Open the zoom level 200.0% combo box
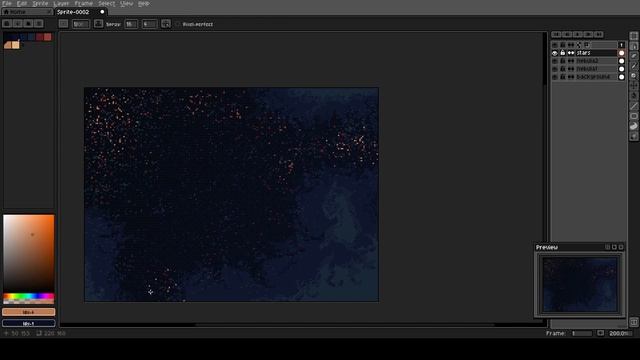This screenshot has height=360, width=640. (619, 333)
